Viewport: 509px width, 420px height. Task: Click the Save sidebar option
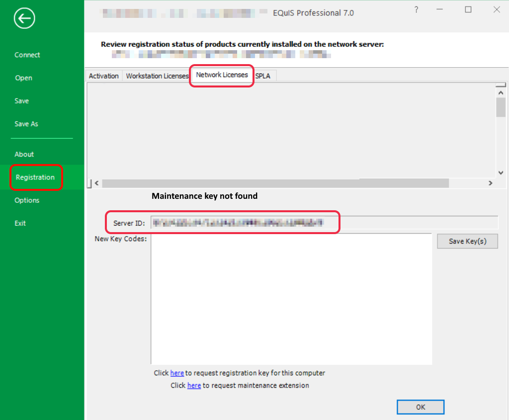[21, 101]
